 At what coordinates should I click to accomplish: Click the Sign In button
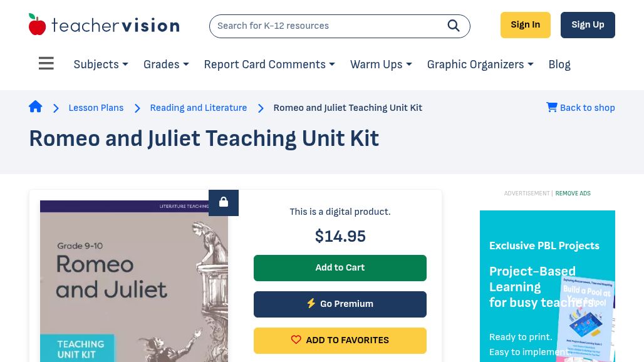click(526, 25)
